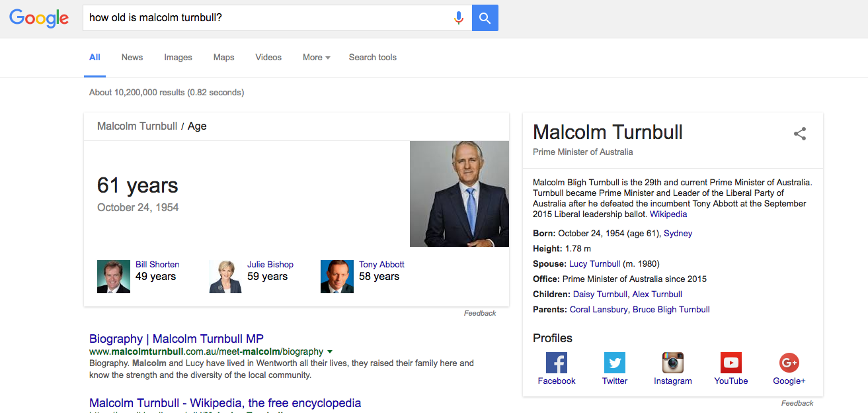The image size is (868, 413).
Task: Click the Instagram text label link
Action: (673, 381)
